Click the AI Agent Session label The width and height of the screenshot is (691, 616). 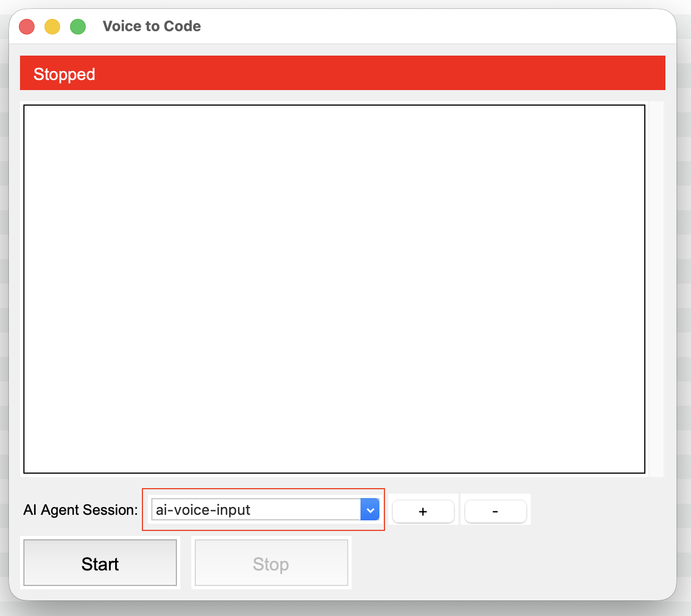click(80, 509)
